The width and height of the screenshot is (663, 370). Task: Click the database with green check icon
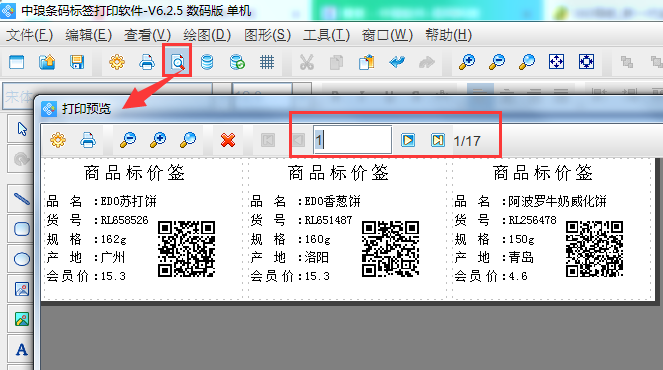(237, 62)
